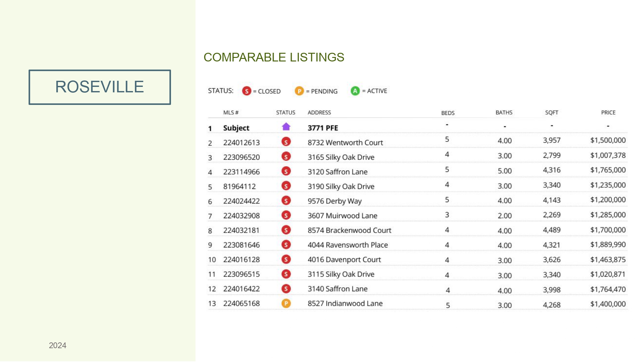
Task: Click the address 3190 Silky Oak Drive
Action: point(341,187)
